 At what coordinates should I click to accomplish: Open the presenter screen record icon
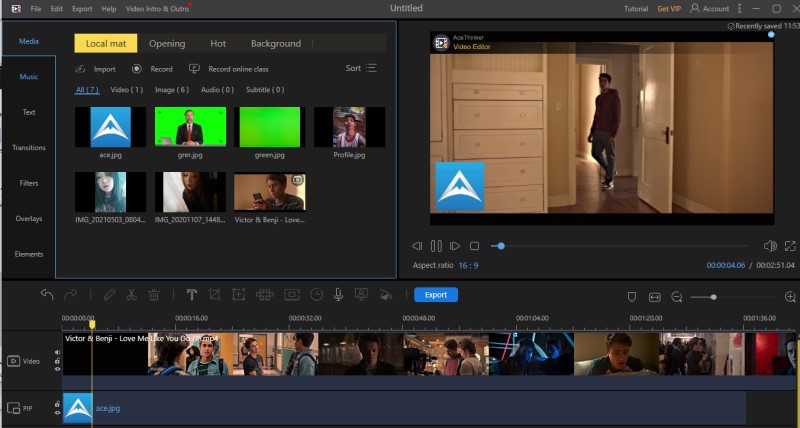[361, 295]
